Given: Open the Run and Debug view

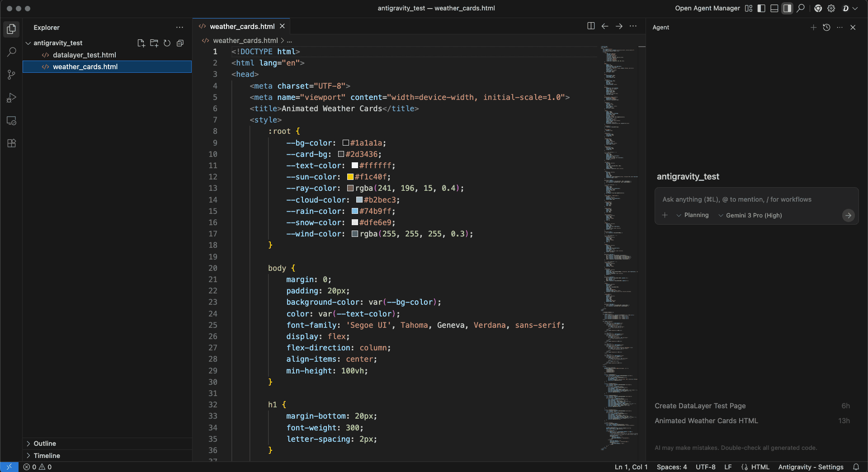Looking at the screenshot, I should click(11, 98).
